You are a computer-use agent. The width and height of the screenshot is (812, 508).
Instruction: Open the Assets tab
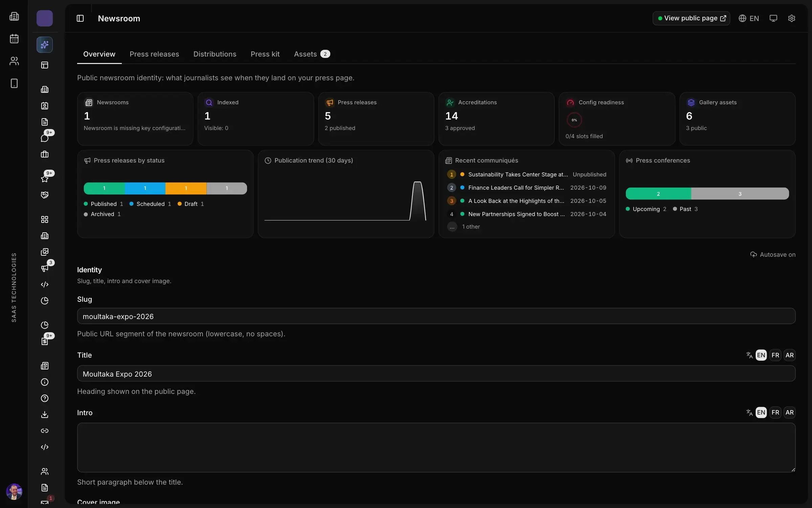pyautogui.click(x=312, y=54)
